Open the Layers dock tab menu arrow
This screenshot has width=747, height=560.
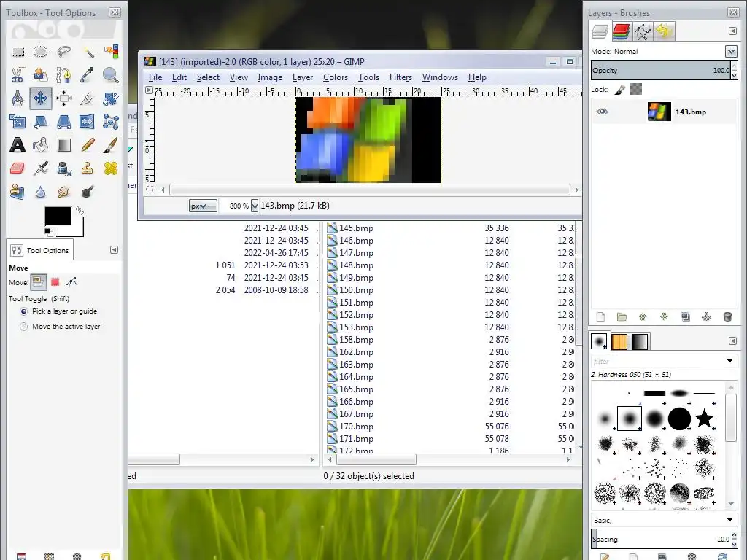tap(732, 31)
